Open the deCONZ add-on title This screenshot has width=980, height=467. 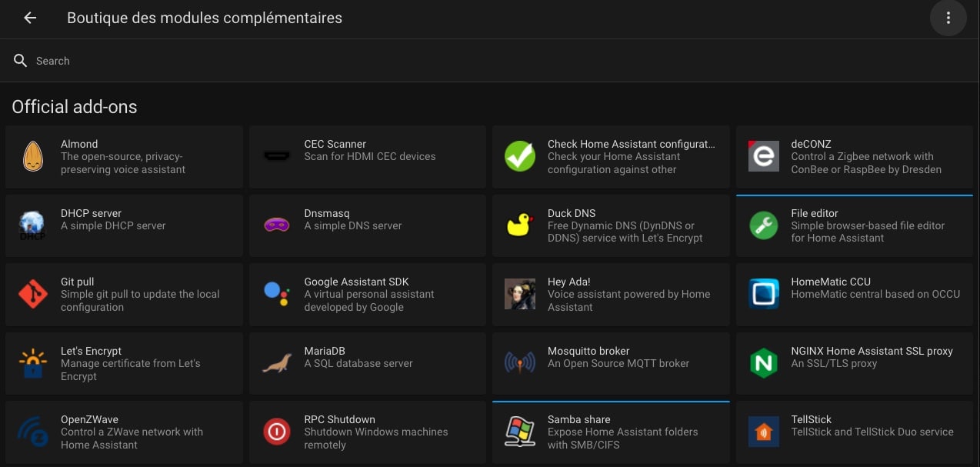click(812, 144)
